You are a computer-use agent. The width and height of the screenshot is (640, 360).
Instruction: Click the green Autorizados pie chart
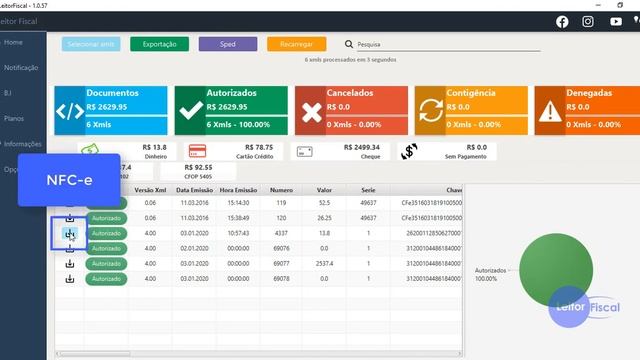[556, 270]
